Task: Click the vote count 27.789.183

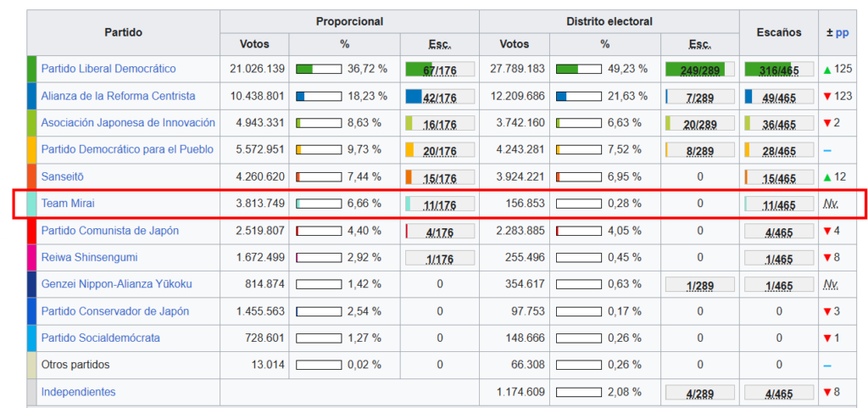Action: coord(518,70)
